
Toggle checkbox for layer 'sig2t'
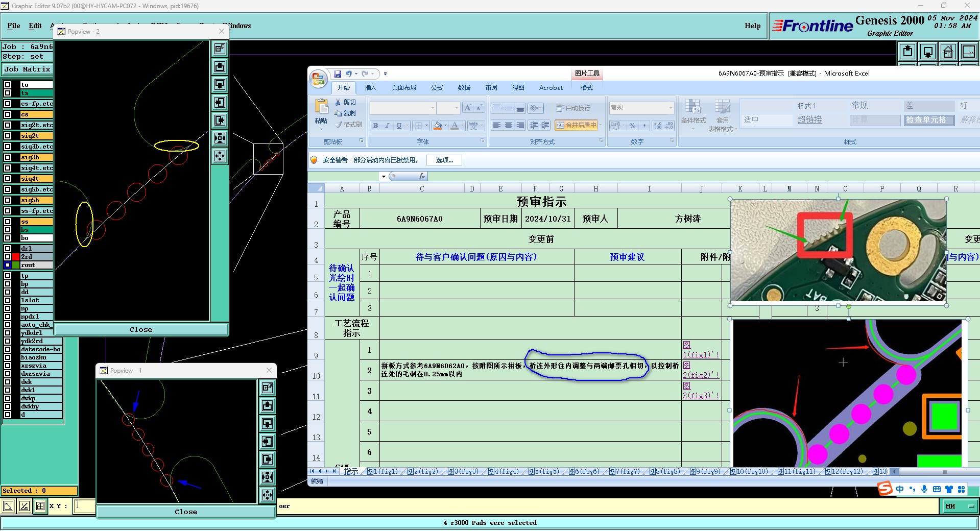pos(8,136)
